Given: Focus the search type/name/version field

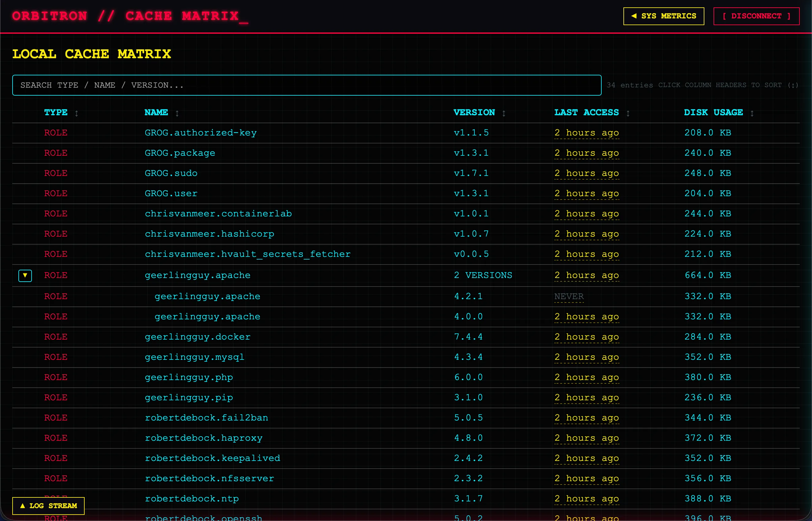Looking at the screenshot, I should coord(307,85).
